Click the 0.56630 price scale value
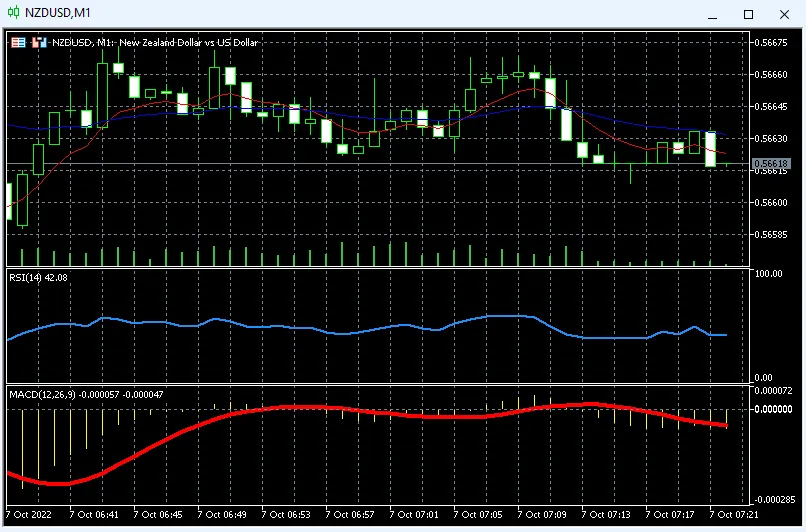This screenshot has width=806, height=532. pyautogui.click(x=771, y=139)
